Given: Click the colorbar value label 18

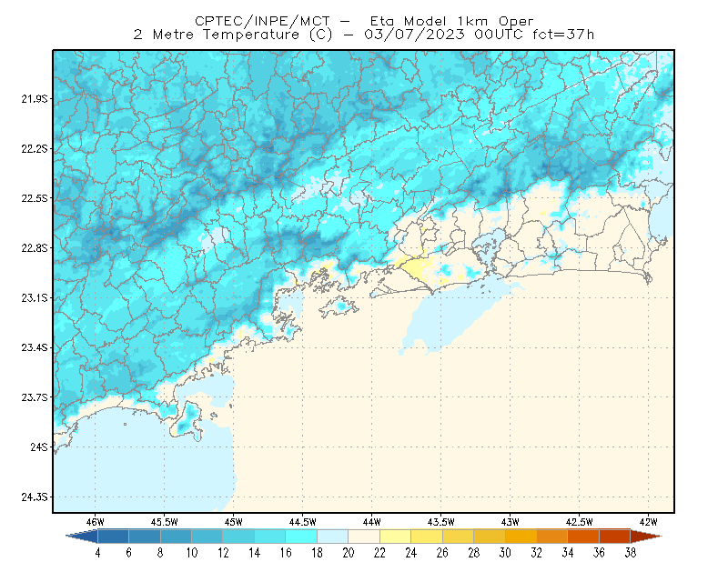Looking at the screenshot, I should point(317,553).
